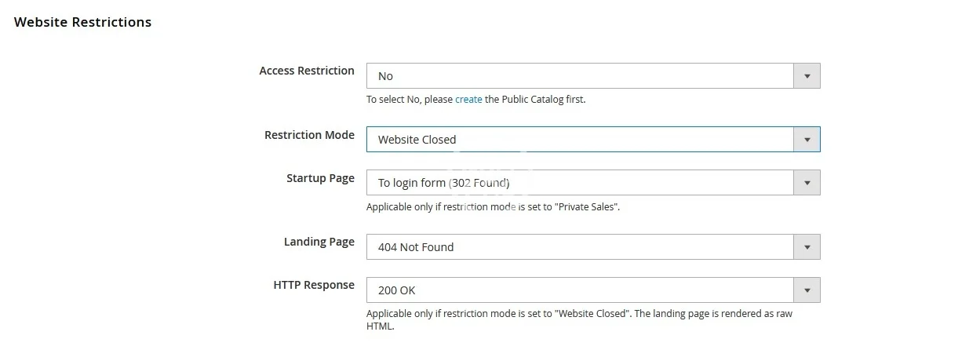Click the 'No' value in Access Restriction

385,76
